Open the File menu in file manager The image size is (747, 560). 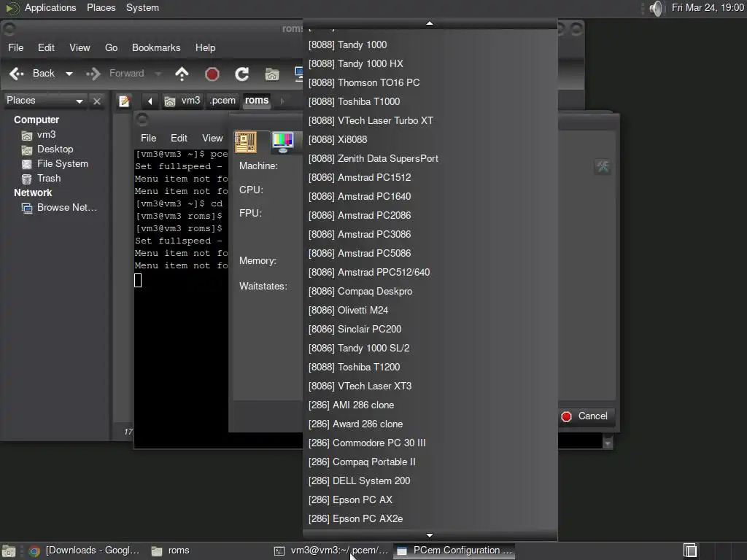(16, 47)
